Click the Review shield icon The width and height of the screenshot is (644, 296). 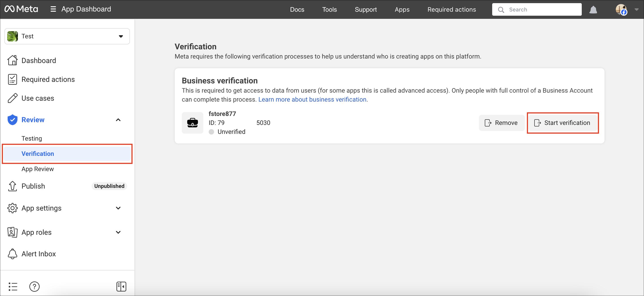pos(13,120)
